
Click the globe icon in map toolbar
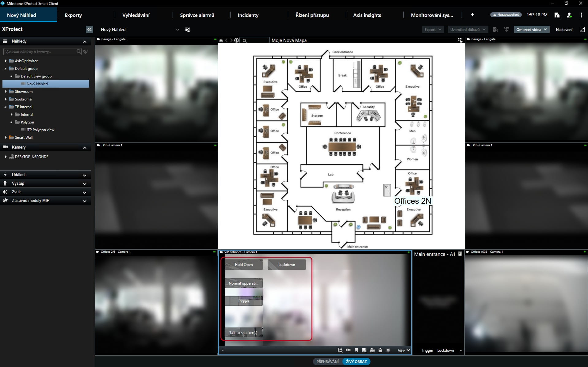click(x=237, y=40)
